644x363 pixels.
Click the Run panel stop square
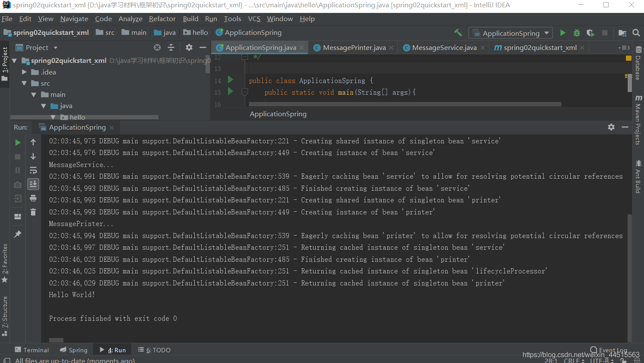[x=18, y=157]
